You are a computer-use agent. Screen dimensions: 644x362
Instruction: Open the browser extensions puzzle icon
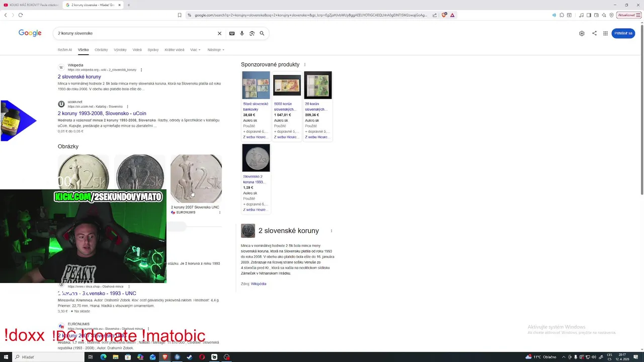pyautogui.click(x=562, y=15)
